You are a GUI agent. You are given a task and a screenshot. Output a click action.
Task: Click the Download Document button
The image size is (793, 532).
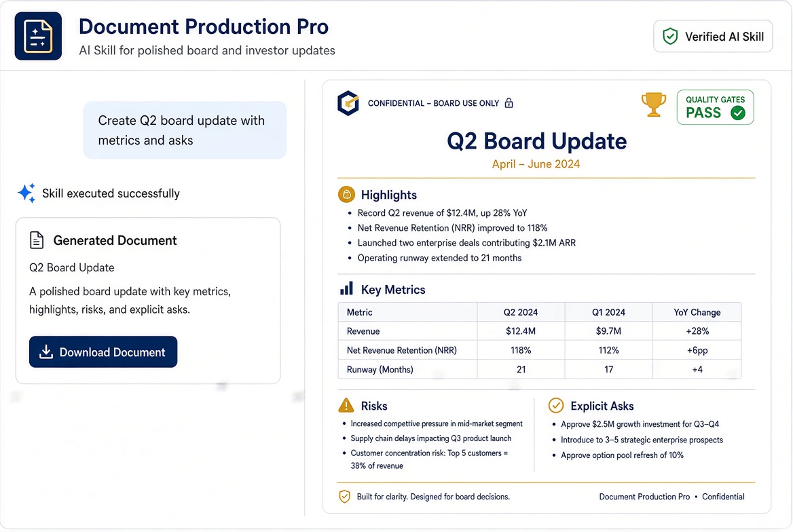(x=103, y=352)
